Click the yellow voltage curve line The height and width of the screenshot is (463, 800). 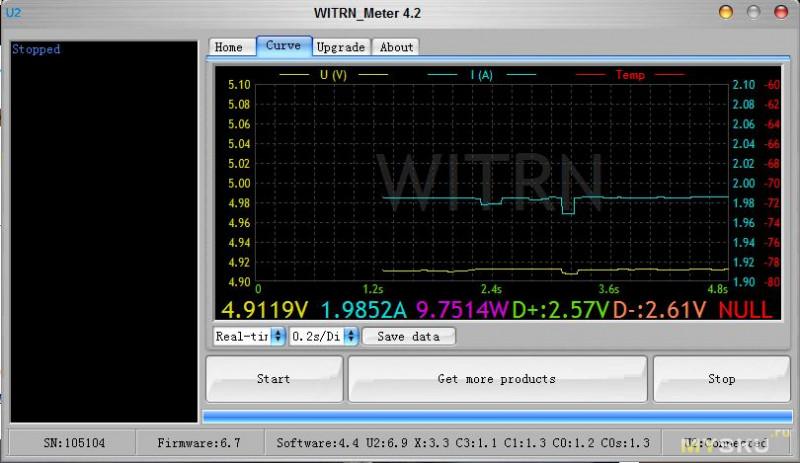point(555,270)
